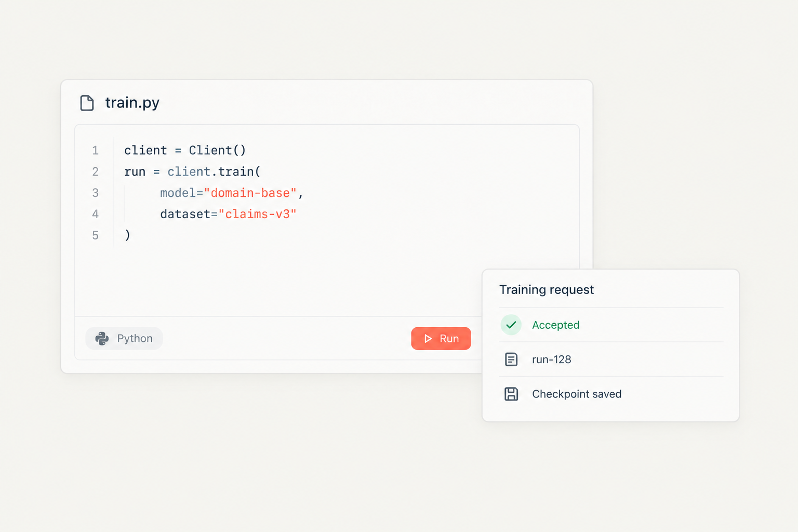798x532 pixels.
Task: Click line number 5 in gutter
Action: point(95,235)
